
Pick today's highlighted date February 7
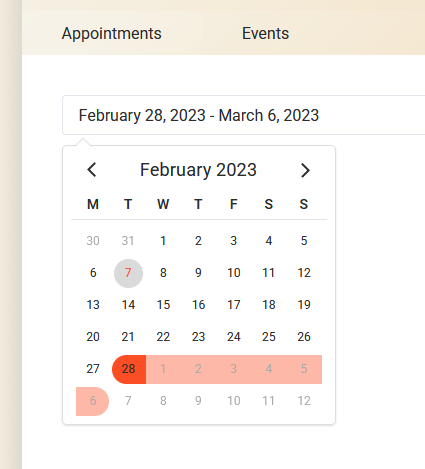[128, 273]
